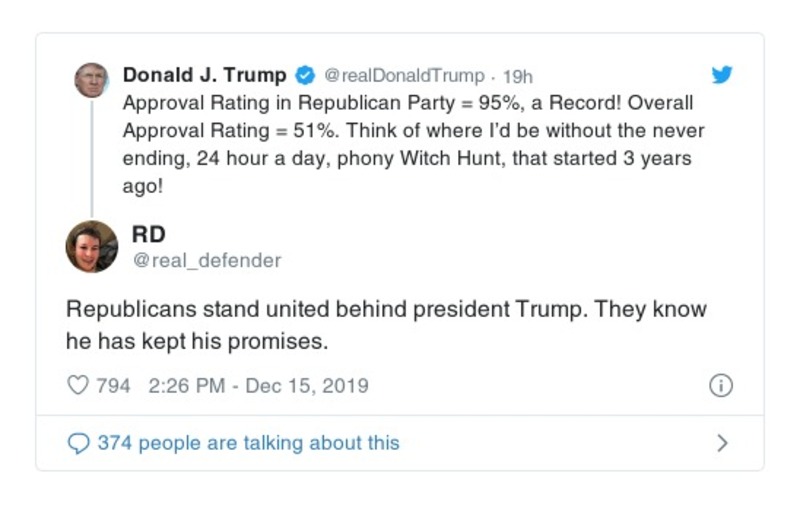
Task: Open the @real_defender handle link
Action: [x=207, y=261]
